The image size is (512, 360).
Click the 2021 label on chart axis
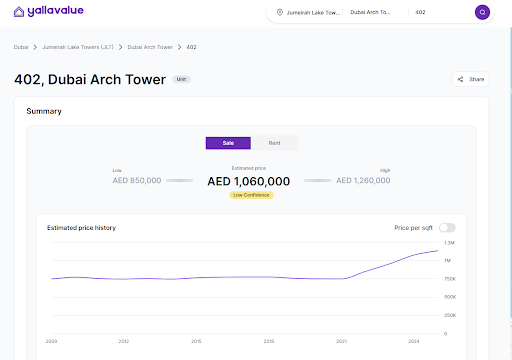(x=341, y=341)
